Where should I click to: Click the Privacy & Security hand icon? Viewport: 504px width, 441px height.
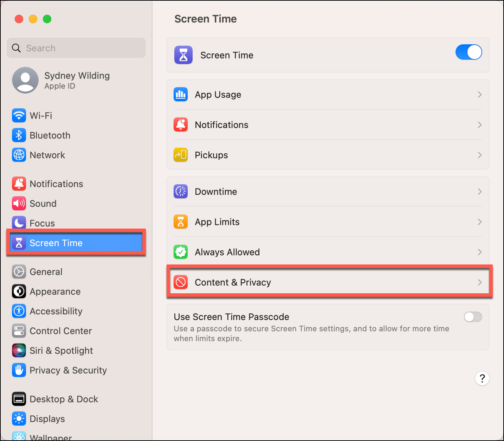click(19, 370)
